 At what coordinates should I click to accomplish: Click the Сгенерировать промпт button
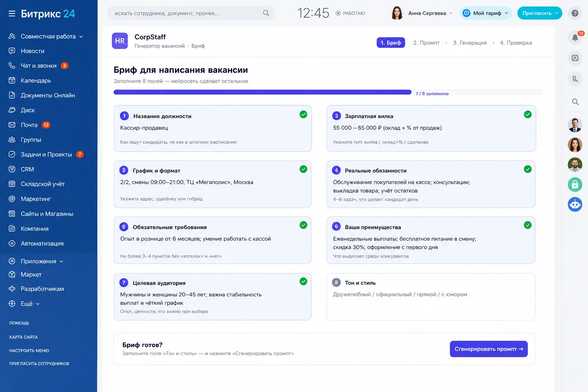[489, 349]
